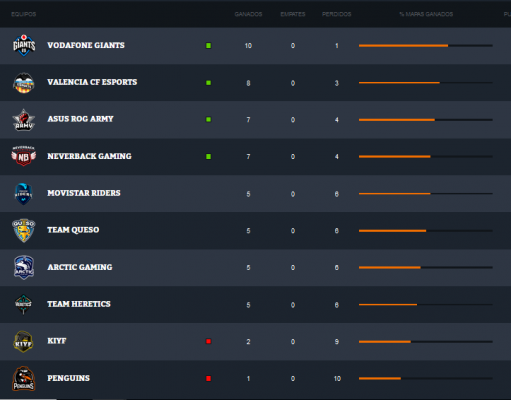The width and height of the screenshot is (511, 400).
Task: Sort table by Ganados column header
Action: [248, 14]
